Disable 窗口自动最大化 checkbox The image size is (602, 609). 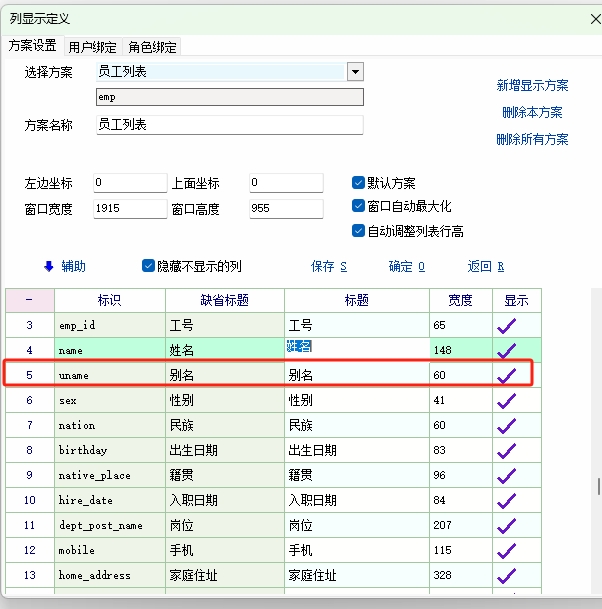tap(358, 206)
